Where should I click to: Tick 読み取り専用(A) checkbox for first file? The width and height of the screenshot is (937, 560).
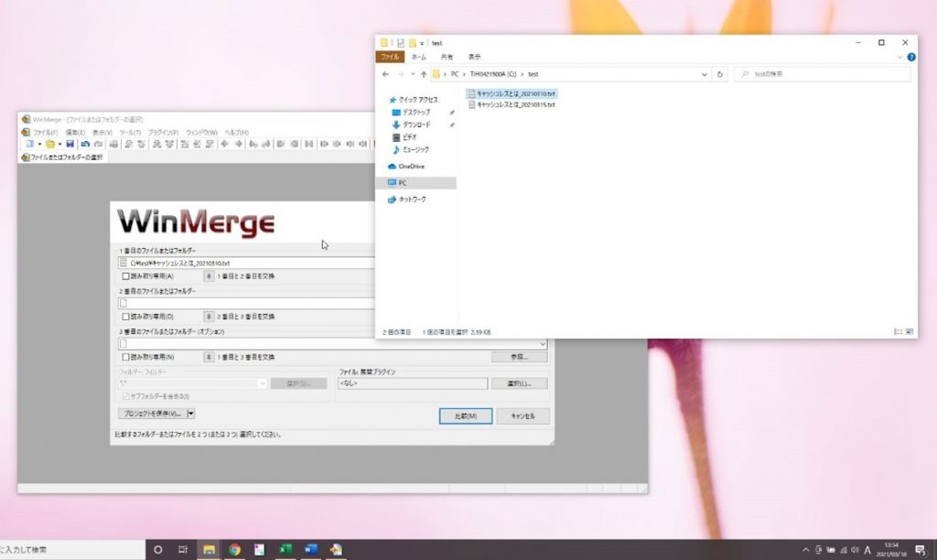coord(125,276)
